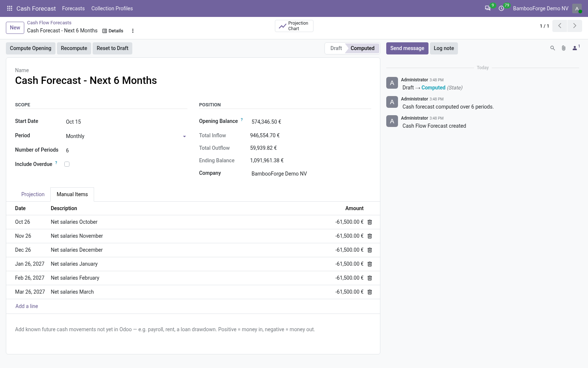Click the Recompute button

click(74, 48)
